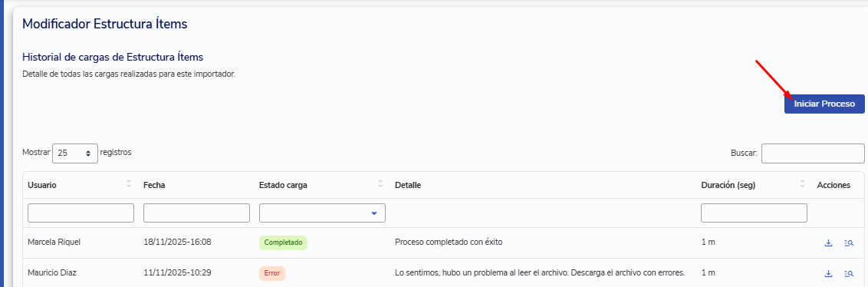The width and height of the screenshot is (868, 287).
Task: Select the duration cell in Marcela Riquel's row
Action: point(708,242)
